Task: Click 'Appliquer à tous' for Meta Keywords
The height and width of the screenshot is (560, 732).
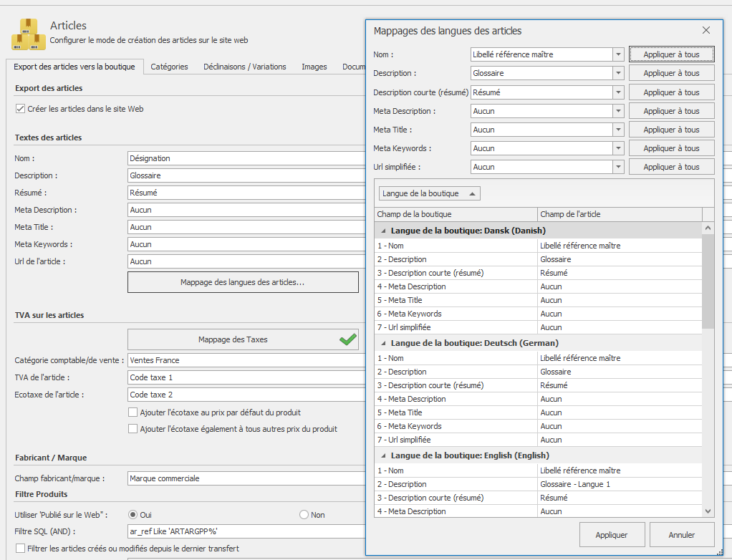Action: (x=671, y=148)
